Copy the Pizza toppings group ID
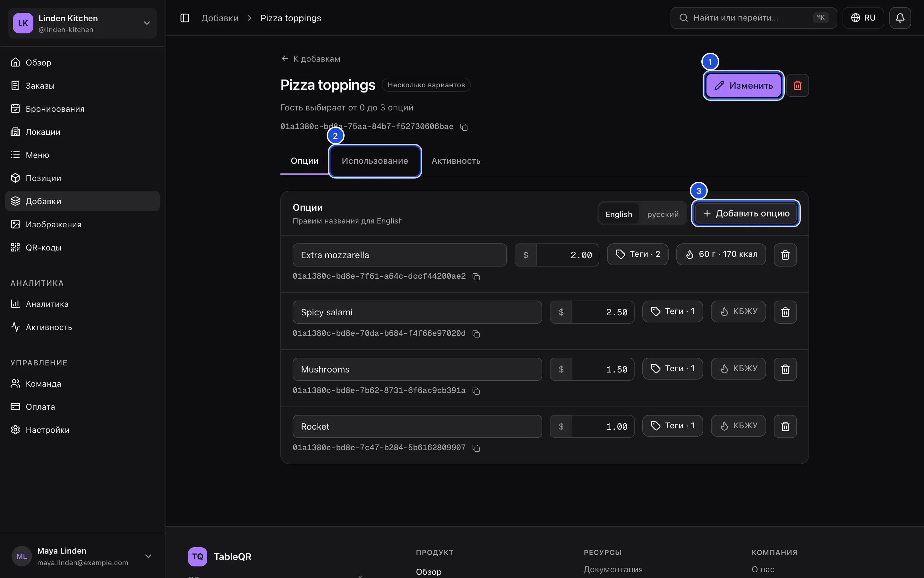The width and height of the screenshot is (924, 578). coord(464,127)
